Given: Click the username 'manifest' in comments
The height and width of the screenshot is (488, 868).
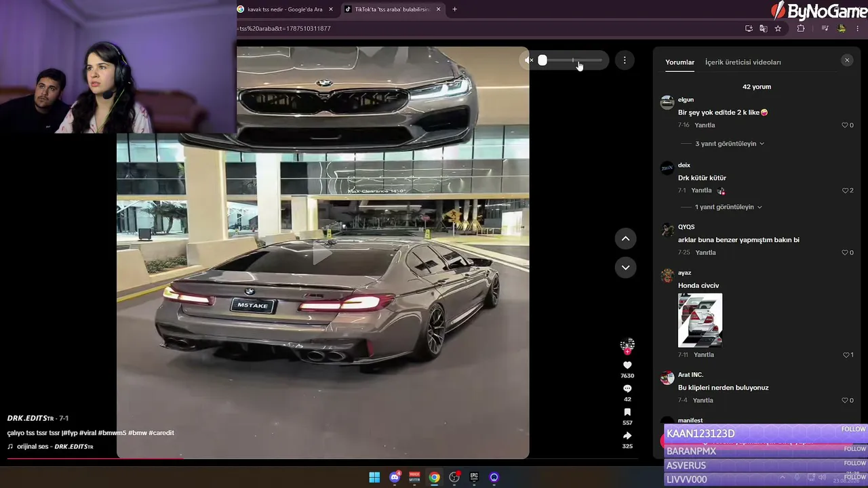Looking at the screenshot, I should (690, 420).
